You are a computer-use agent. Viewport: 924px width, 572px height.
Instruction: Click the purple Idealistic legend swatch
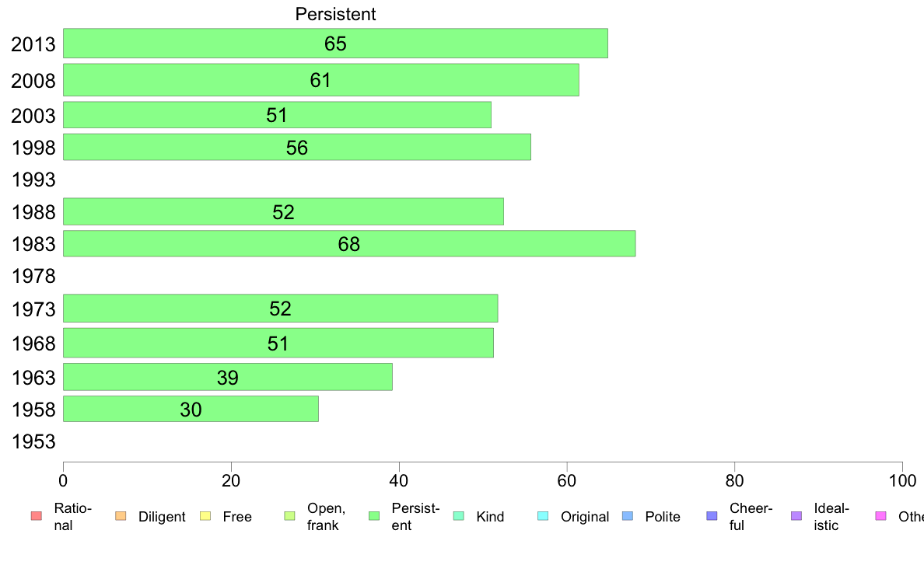pyautogui.click(x=796, y=516)
